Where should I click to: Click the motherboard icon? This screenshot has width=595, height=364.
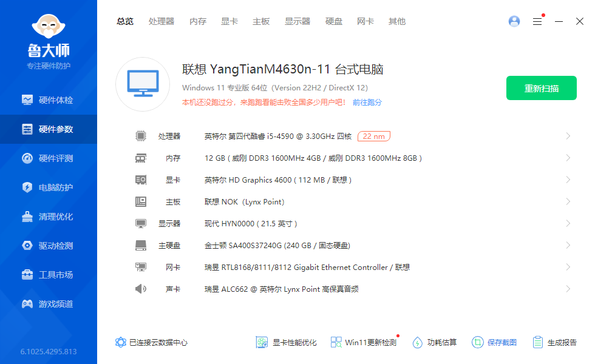coord(141,201)
